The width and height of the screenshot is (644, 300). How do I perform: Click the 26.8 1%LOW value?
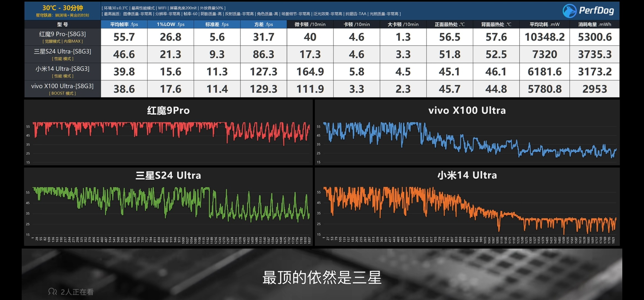[x=170, y=37]
